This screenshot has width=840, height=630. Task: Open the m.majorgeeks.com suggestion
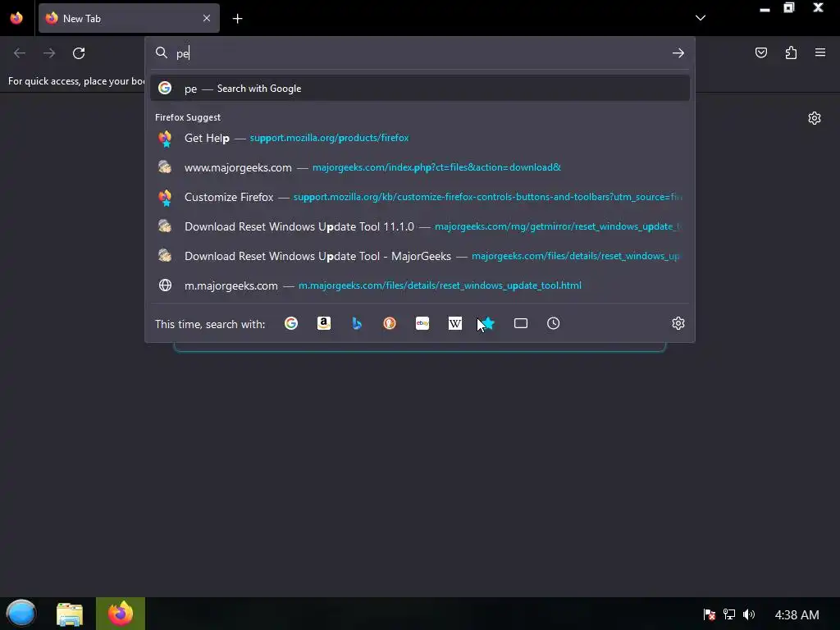point(420,285)
